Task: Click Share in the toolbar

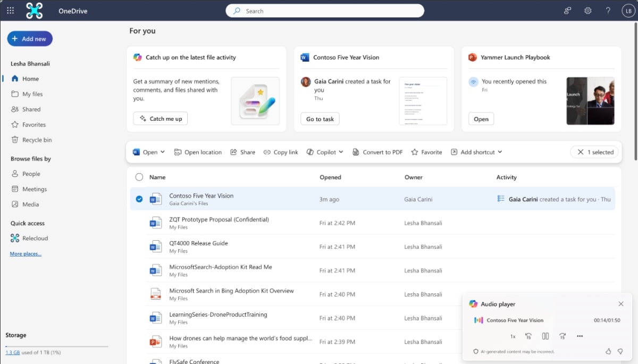Action: [242, 152]
